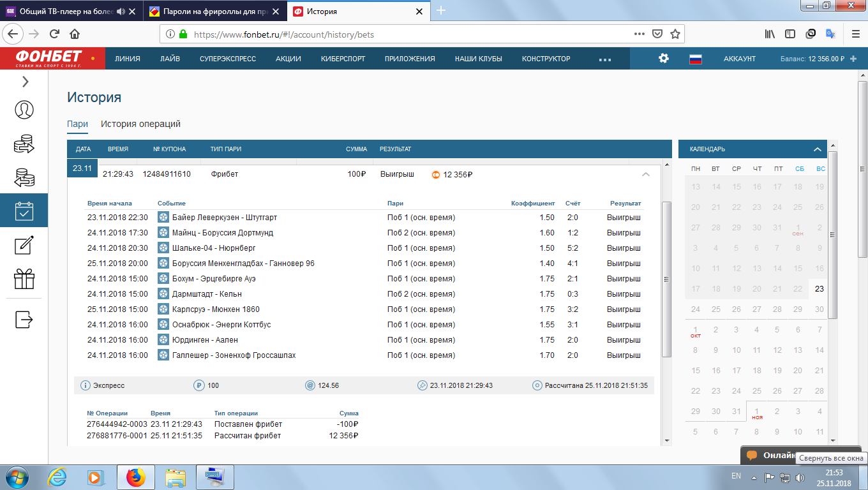Screen dimensions: 868x490
Task: Click the football icon for Бохум - Эрцгебирге Ауэ
Action: [163, 279]
